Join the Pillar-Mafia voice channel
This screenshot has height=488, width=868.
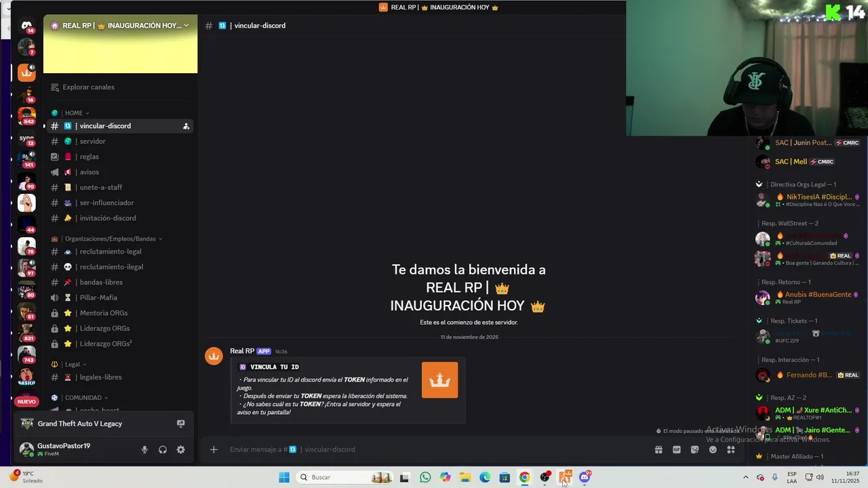coord(120,298)
